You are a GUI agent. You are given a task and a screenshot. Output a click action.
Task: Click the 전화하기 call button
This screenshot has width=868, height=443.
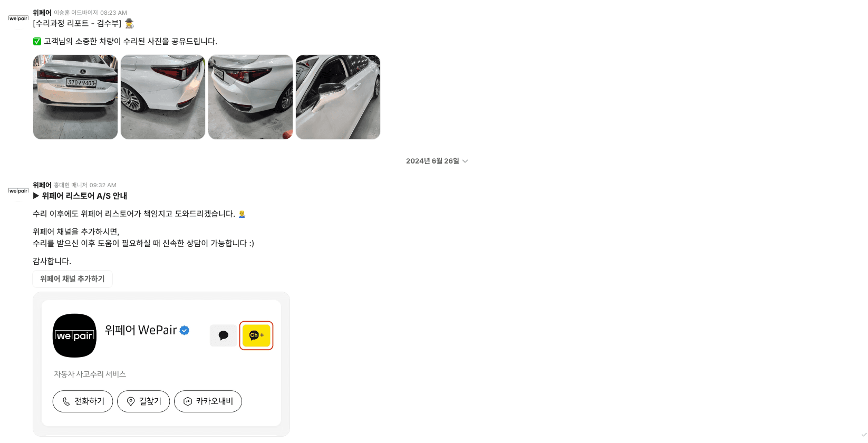(x=83, y=401)
